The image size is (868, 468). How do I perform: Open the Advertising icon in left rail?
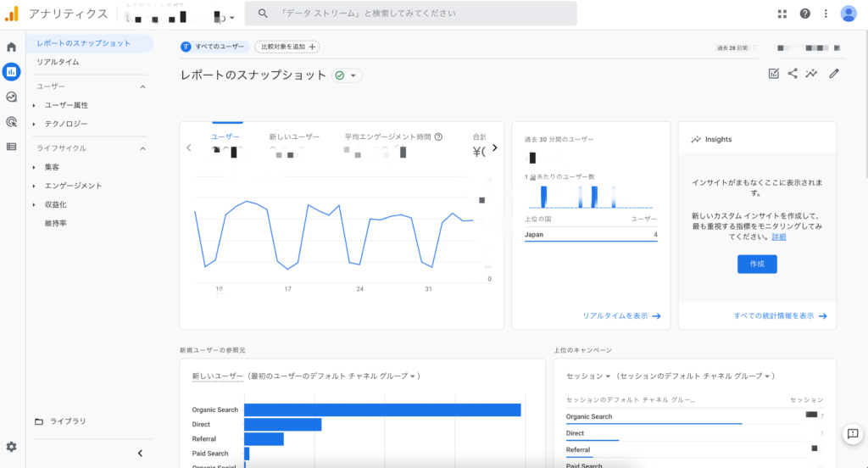pos(11,122)
